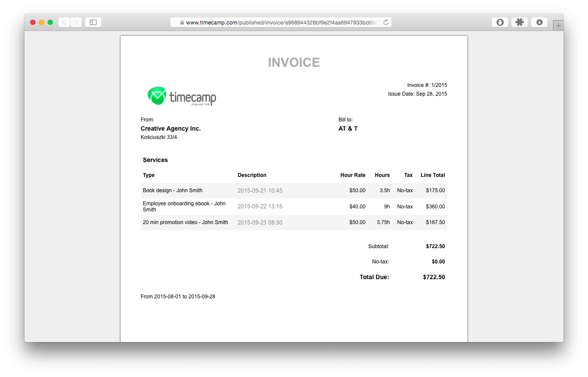
Task: Open the Safari sidebar
Action: 93,22
